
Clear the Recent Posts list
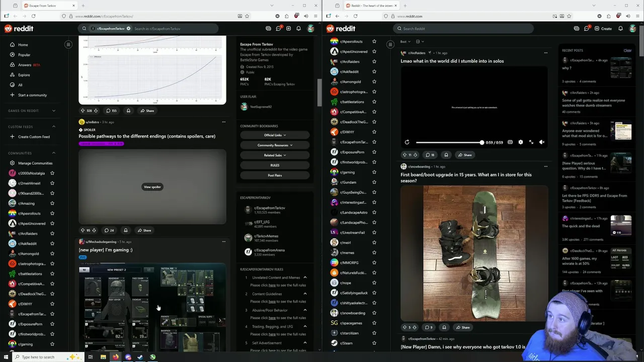(627, 50)
